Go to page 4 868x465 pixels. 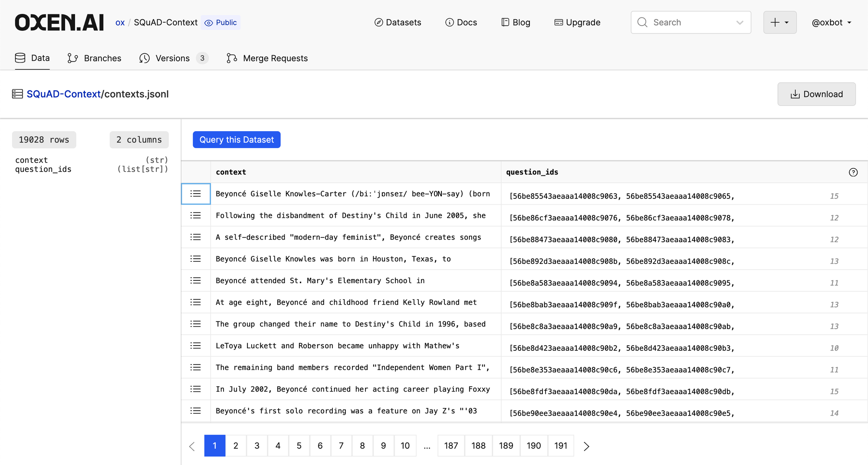click(x=278, y=446)
